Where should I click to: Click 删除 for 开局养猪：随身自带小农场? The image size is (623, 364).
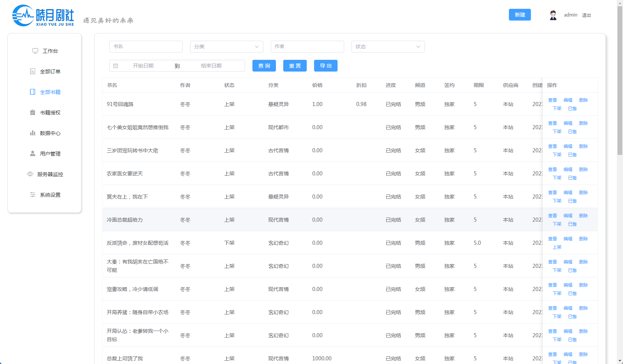click(583, 308)
